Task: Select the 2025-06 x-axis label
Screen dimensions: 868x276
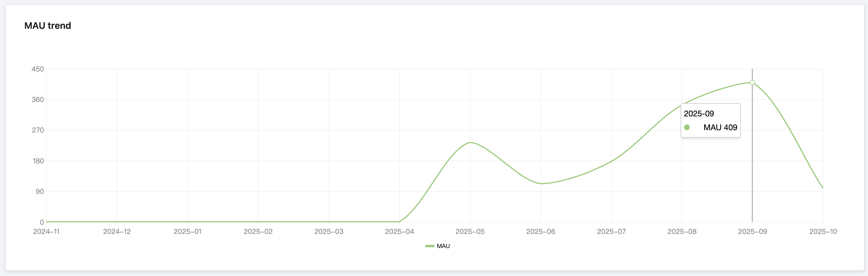Action: tap(540, 232)
